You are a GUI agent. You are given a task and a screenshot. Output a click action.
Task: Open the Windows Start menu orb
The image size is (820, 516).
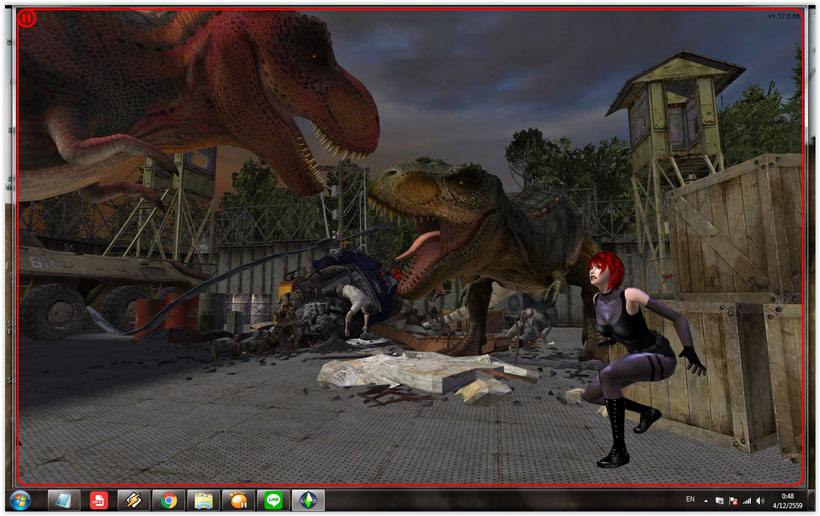click(x=20, y=500)
